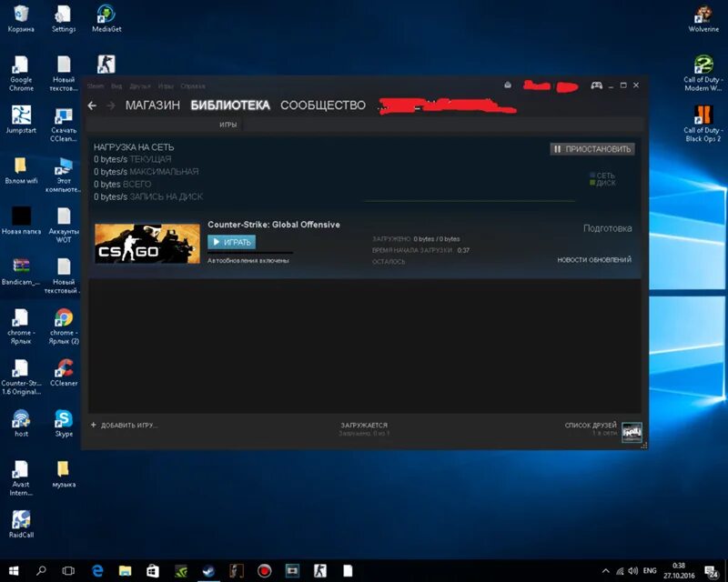Screen dimensions: 728x582
Task: Open the Steam menu in menu bar
Action: [x=96, y=85]
